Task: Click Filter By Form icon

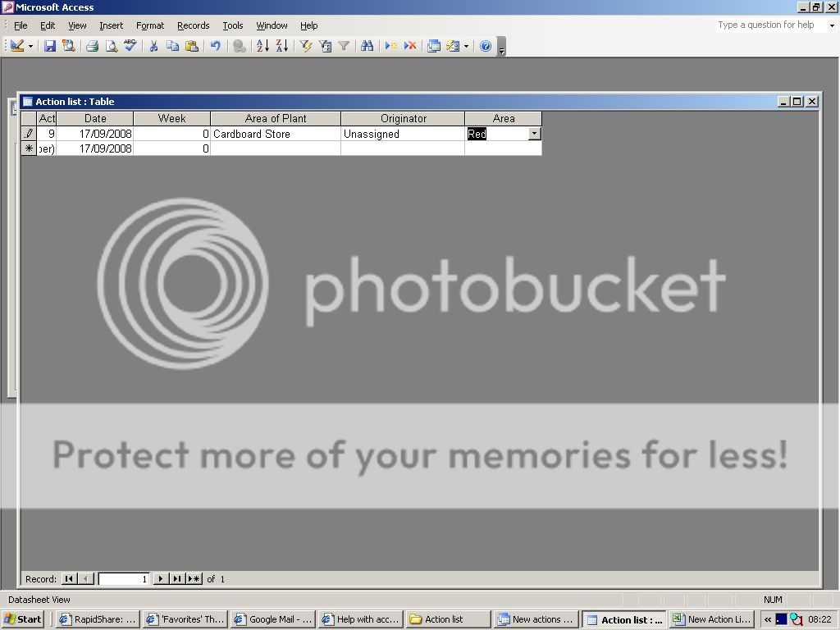Action: pyautogui.click(x=325, y=46)
